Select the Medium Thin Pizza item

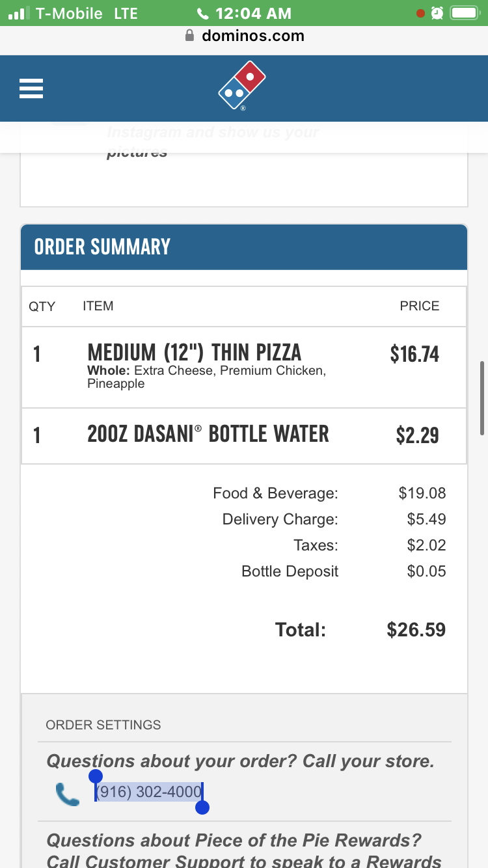tap(194, 353)
